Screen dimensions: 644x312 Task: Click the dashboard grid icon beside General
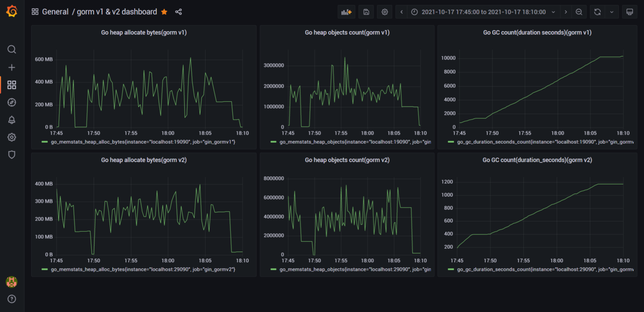[x=35, y=12]
